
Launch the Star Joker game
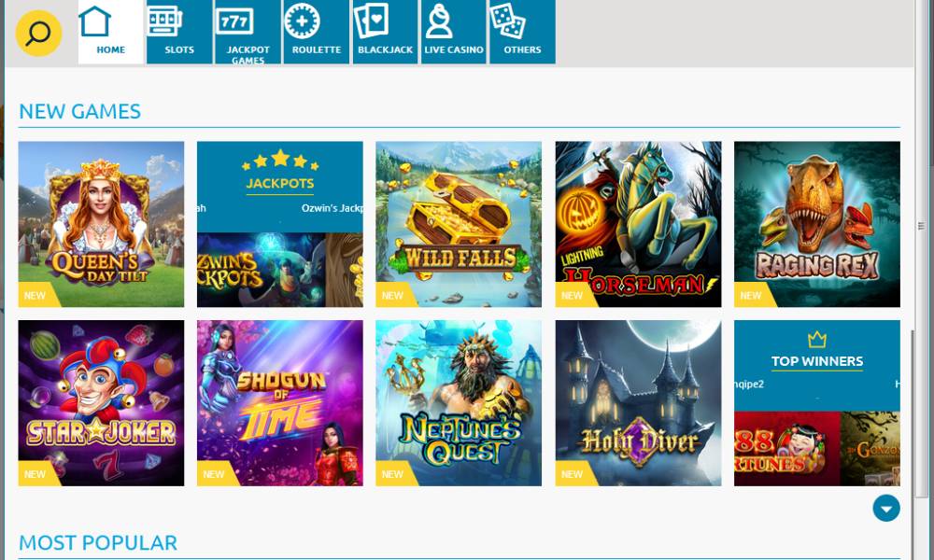point(101,403)
